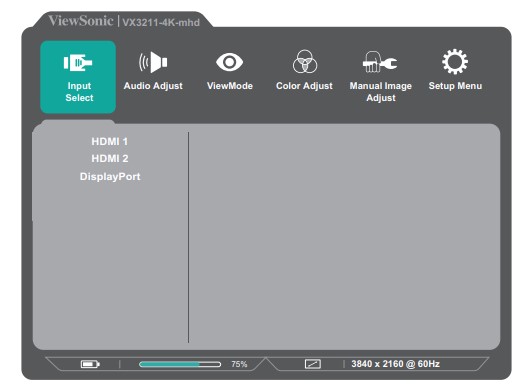Viewport: 532px width, 387px height.
Task: Click the battery icon in status bar
Action: [90, 364]
